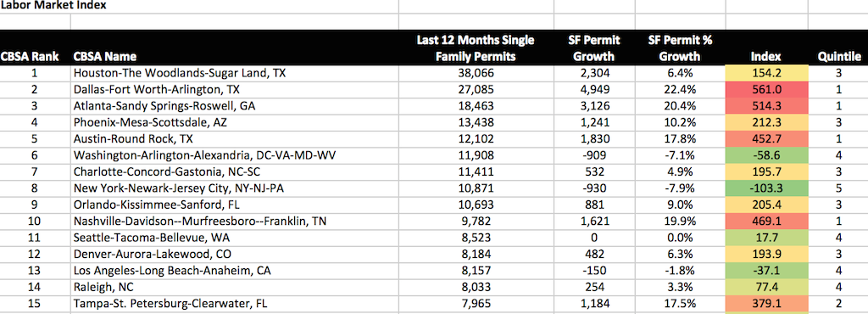Select 'Tampa-St. Petersburg-Clearwater, FL' cell
Viewport: 868px width, 314px height.
click(235, 304)
